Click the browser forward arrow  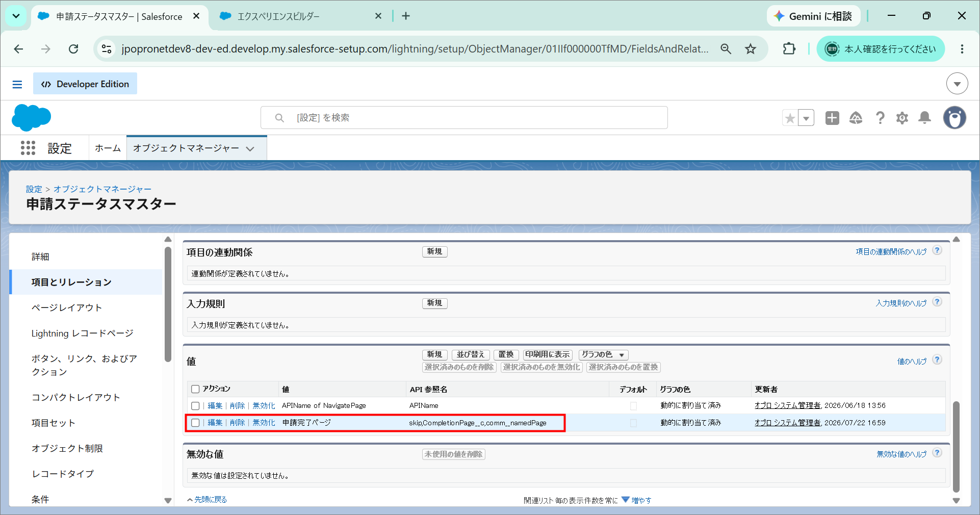pyautogui.click(x=46, y=49)
